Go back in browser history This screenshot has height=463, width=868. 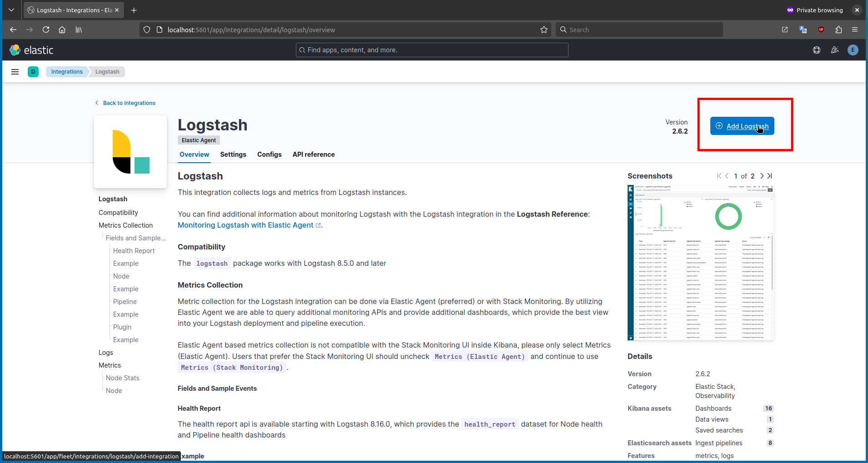pyautogui.click(x=13, y=30)
